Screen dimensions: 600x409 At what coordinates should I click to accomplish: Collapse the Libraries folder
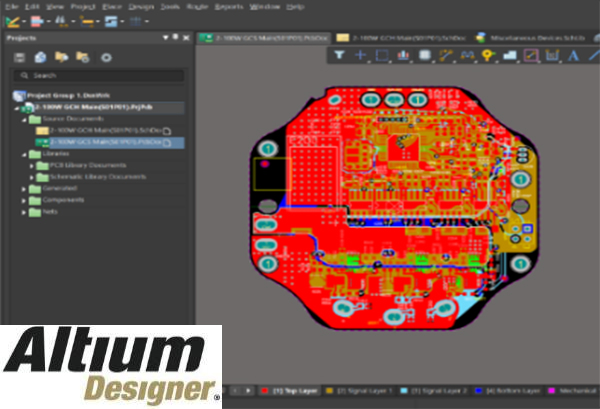click(x=24, y=155)
